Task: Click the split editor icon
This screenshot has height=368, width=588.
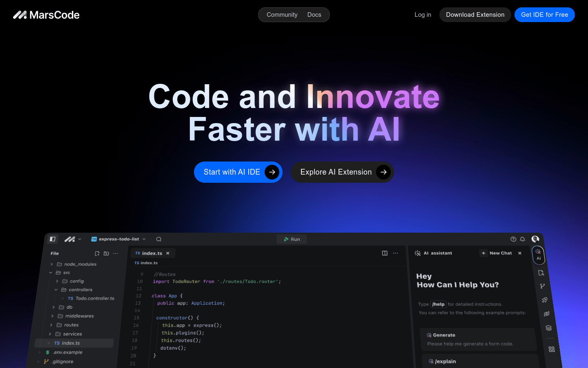Action: coord(385,254)
